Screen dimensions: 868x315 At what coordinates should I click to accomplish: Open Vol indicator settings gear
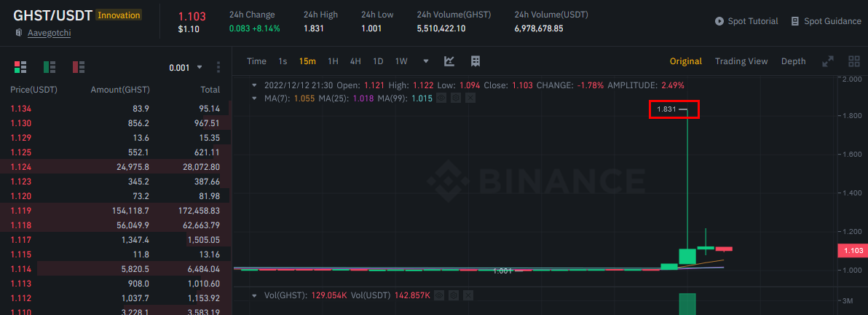(x=454, y=295)
